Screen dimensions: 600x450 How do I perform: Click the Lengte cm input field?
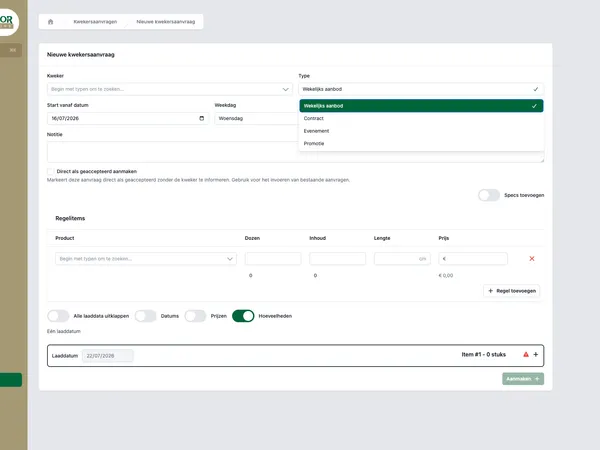coord(402,259)
